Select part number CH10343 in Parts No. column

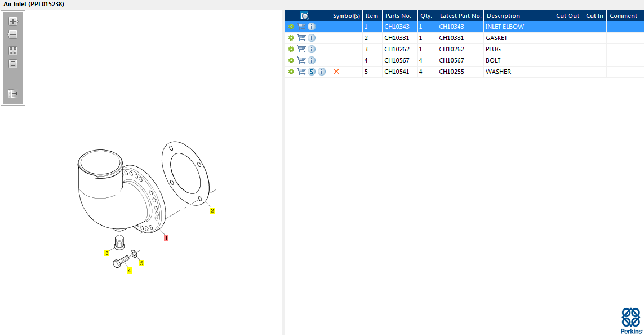click(x=397, y=27)
